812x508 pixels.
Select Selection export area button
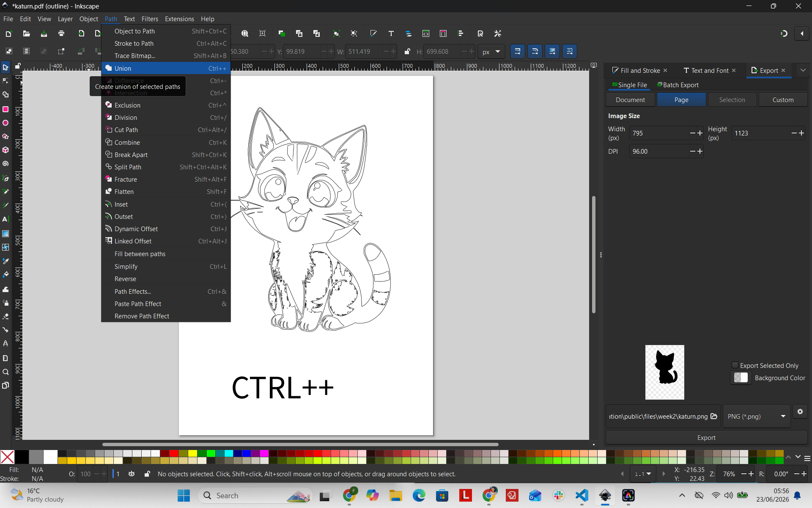[732, 99]
